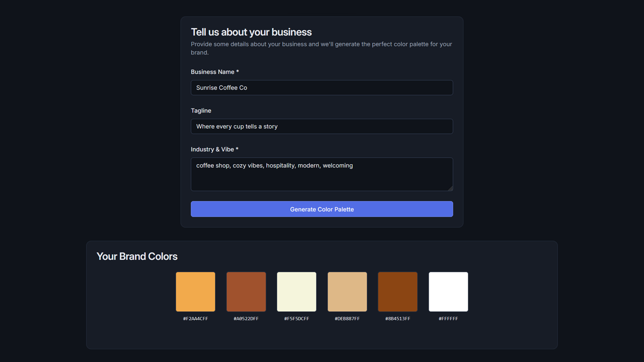This screenshot has height=362, width=644.
Task: Click the #8B4513FF hex code text
Action: coord(397,319)
